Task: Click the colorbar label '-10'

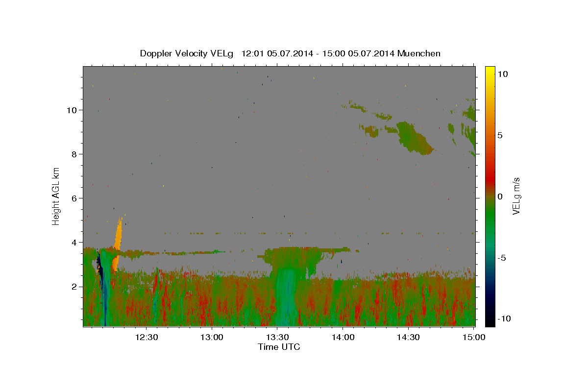Action: click(504, 318)
